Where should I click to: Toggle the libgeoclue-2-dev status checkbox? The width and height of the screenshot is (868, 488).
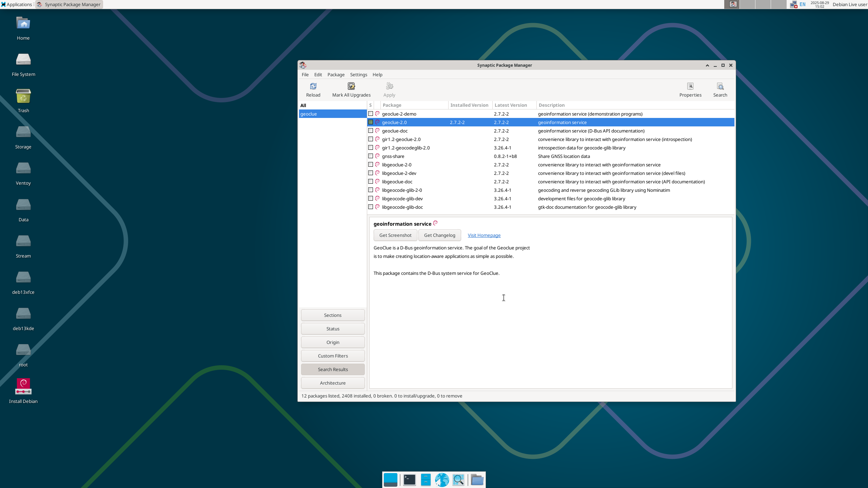(x=371, y=173)
